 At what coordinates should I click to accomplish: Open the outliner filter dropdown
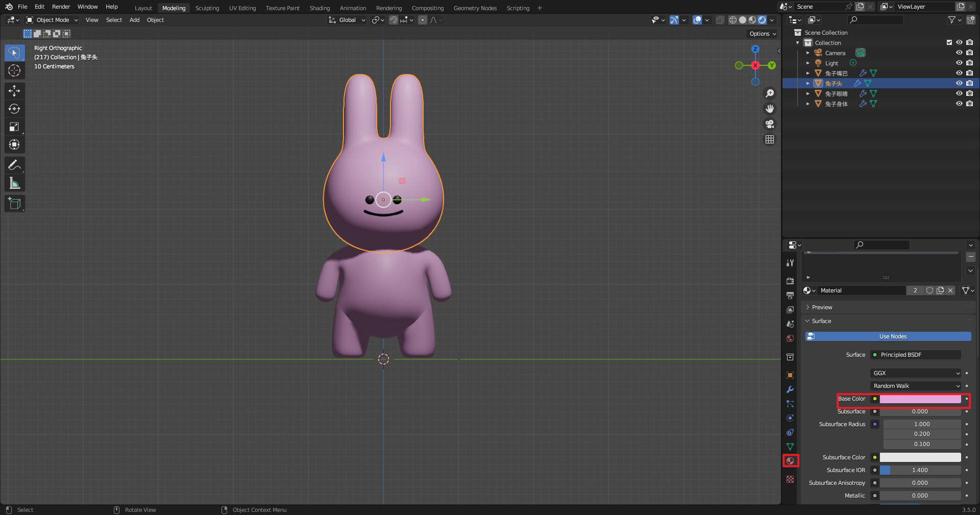click(954, 20)
